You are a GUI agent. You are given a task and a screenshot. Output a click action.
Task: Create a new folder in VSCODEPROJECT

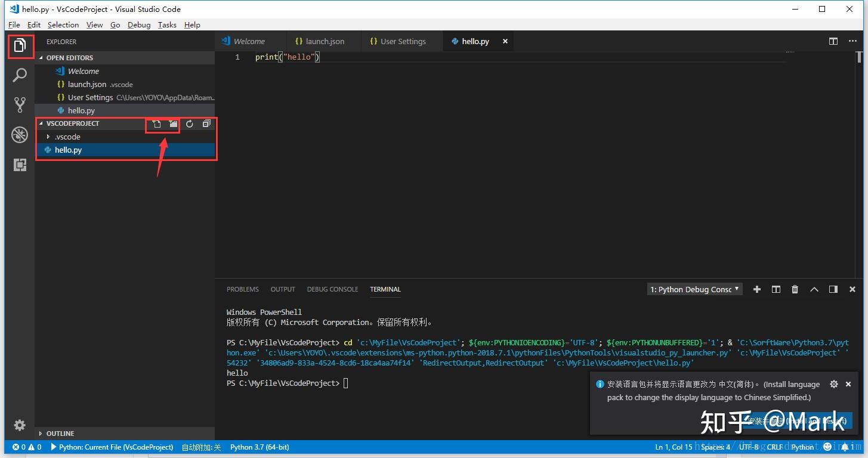pyautogui.click(x=172, y=123)
